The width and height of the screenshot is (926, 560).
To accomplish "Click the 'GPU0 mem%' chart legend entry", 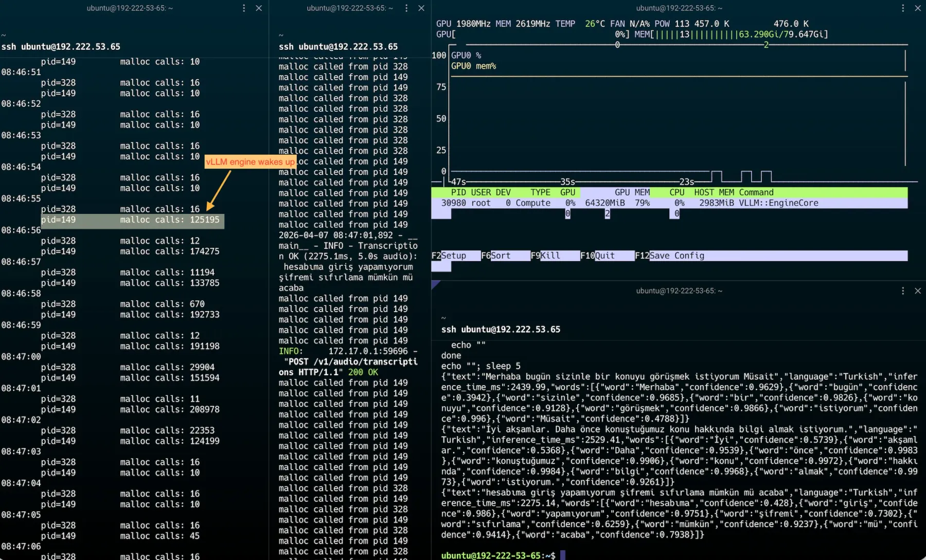I will coord(473,66).
